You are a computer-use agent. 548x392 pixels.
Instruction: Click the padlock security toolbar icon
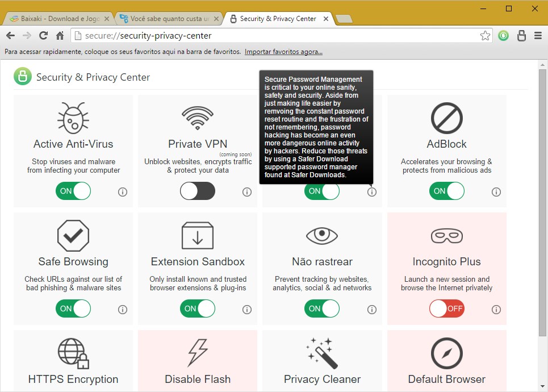coord(521,36)
